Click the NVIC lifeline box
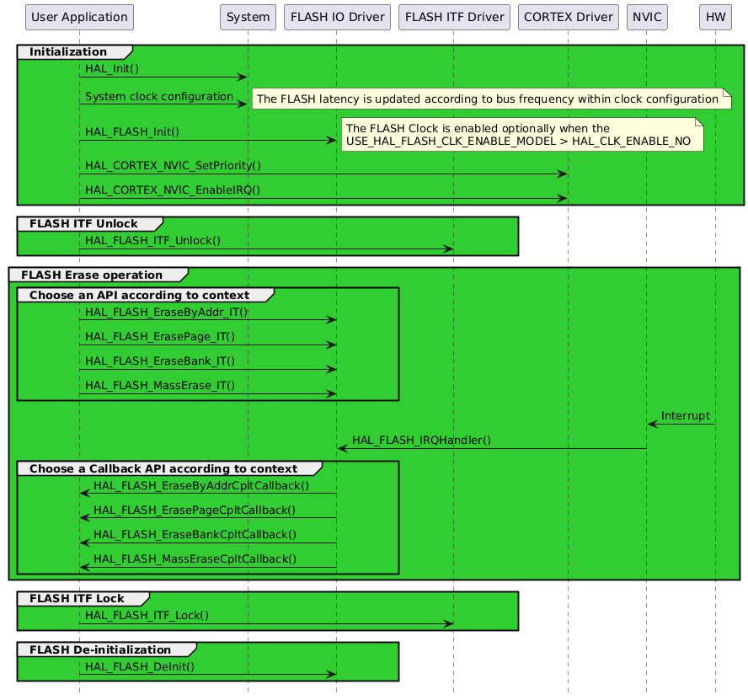 click(646, 17)
